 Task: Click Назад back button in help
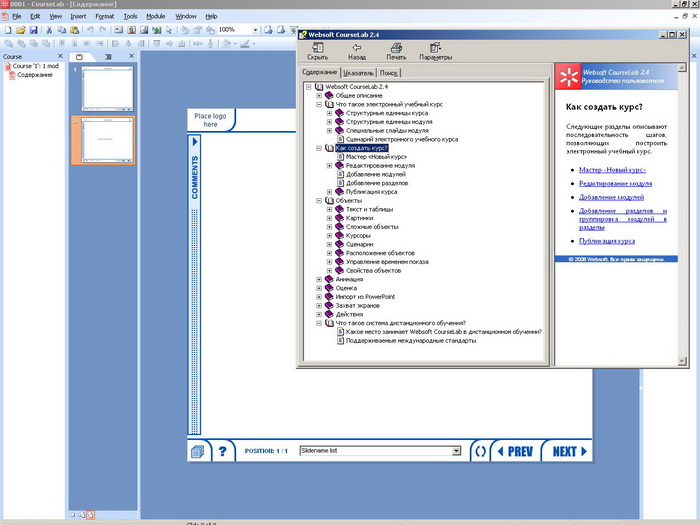[357, 51]
